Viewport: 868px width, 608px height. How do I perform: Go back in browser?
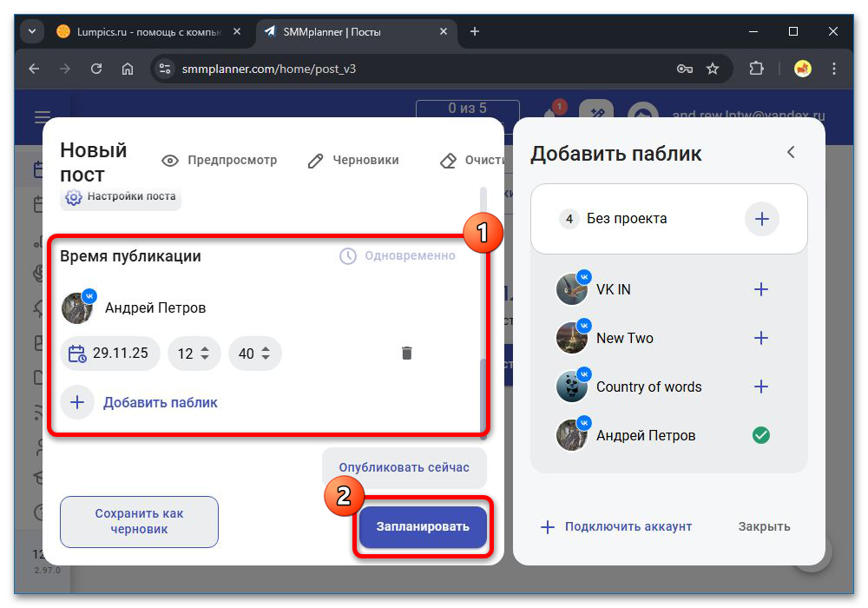[35, 69]
